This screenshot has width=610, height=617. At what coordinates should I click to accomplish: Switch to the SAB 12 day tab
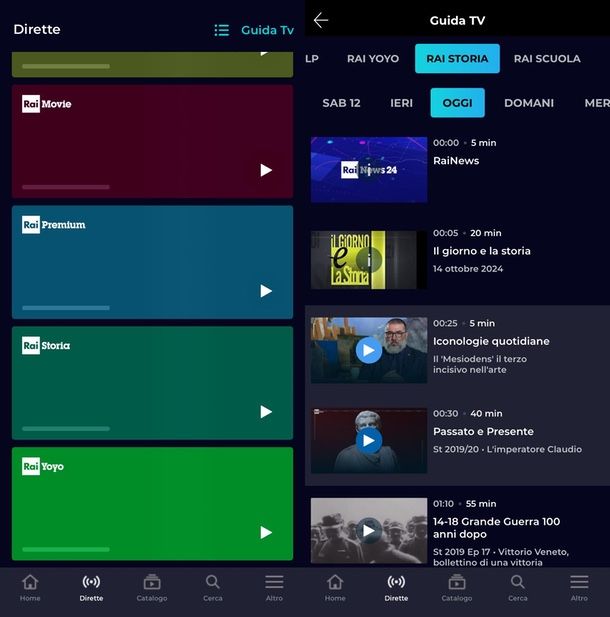[x=341, y=103]
